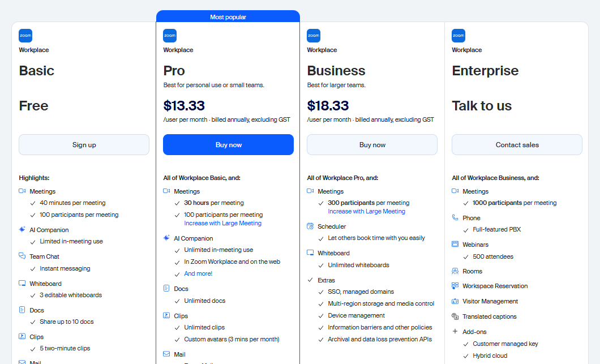600x364 pixels.
Task: Click Buy now under Business plan
Action: click(372, 145)
